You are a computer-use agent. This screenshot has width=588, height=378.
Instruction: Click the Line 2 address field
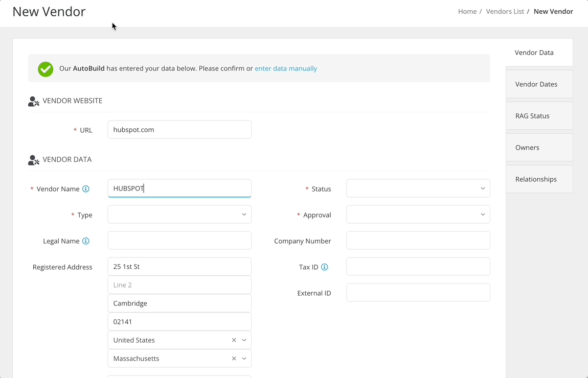tap(179, 285)
